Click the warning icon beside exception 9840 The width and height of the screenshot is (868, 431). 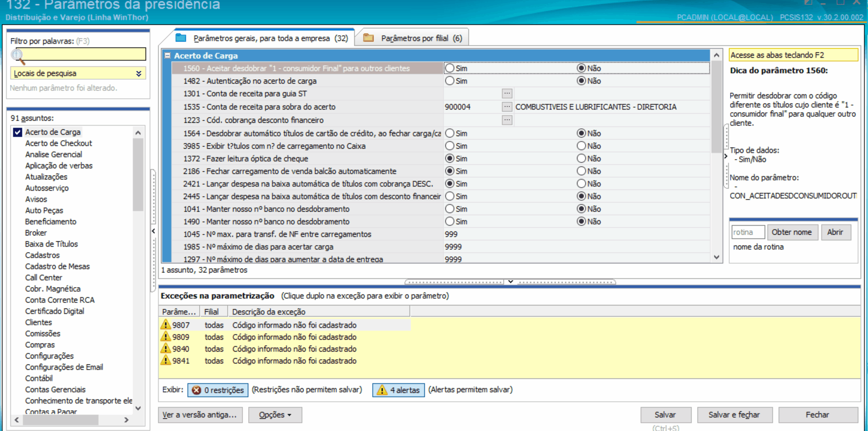pos(165,348)
